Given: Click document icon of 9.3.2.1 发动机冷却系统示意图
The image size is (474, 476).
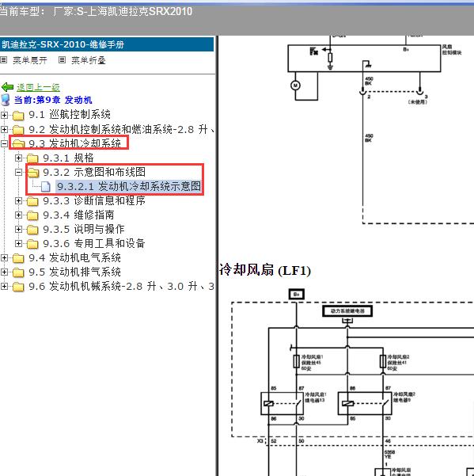Looking at the screenshot, I should [x=45, y=186].
